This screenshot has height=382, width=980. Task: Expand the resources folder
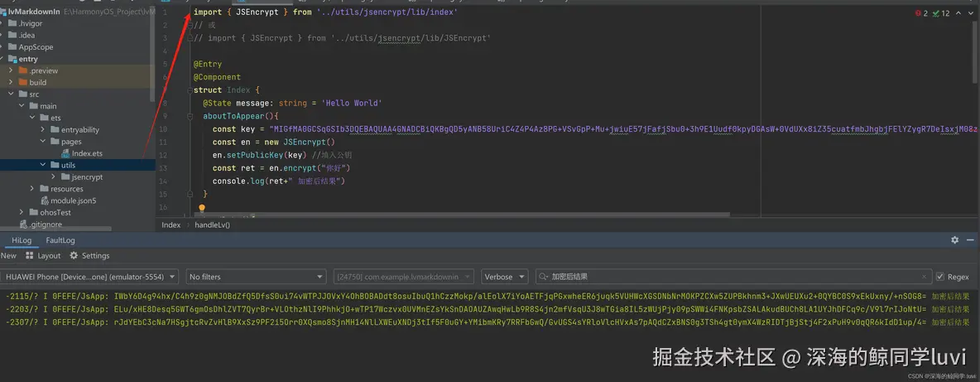tap(32, 189)
